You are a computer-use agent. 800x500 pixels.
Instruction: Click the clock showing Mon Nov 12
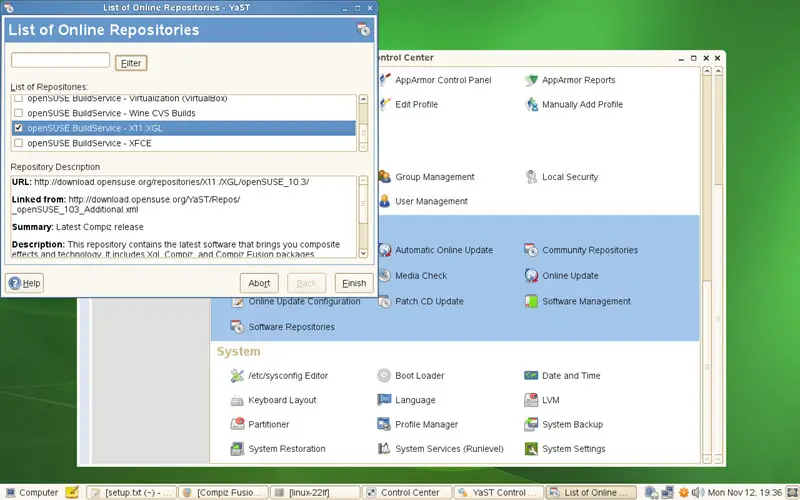744,492
